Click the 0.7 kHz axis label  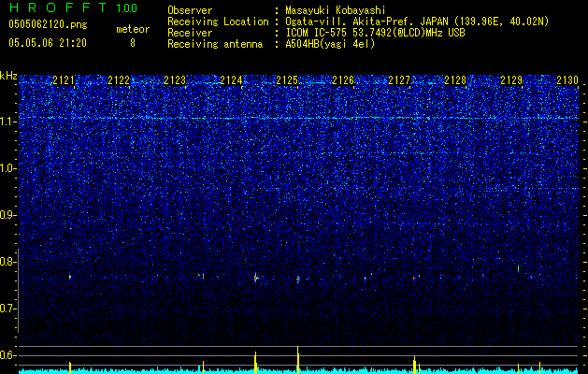point(8,309)
